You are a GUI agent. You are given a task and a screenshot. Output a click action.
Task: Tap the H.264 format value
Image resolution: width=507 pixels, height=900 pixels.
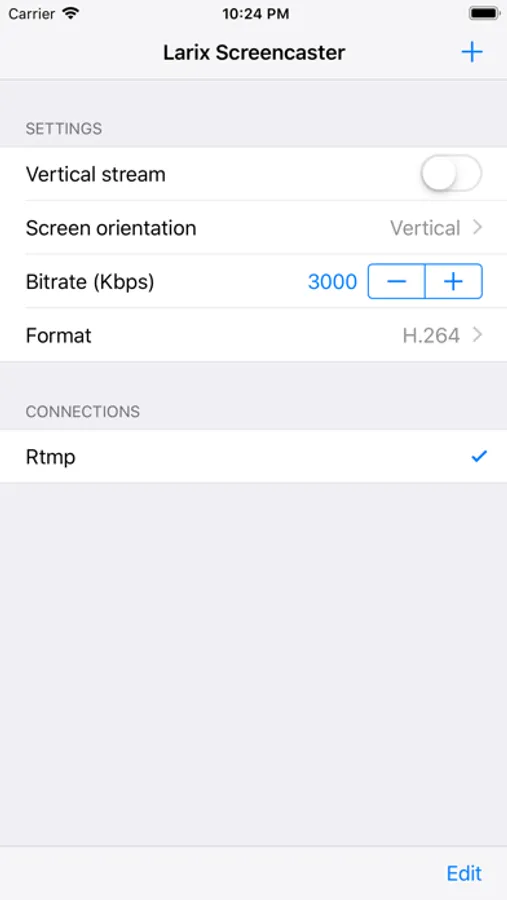pos(431,335)
